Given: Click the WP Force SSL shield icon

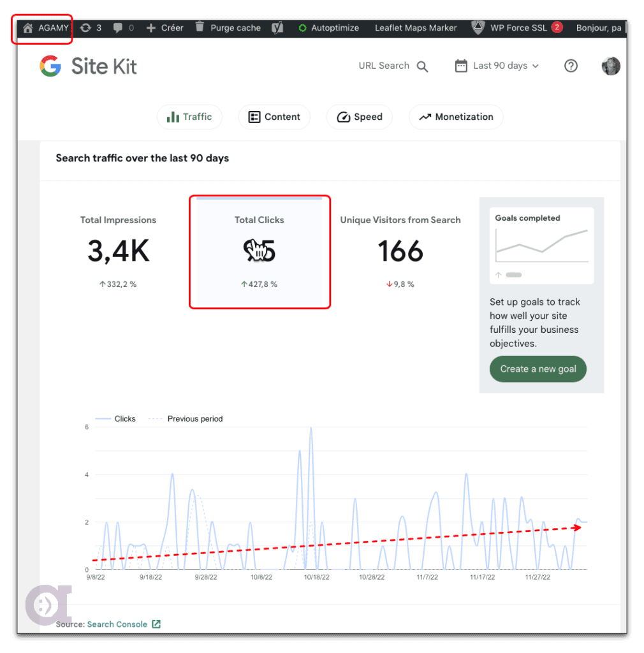Looking at the screenshot, I should pyautogui.click(x=477, y=27).
